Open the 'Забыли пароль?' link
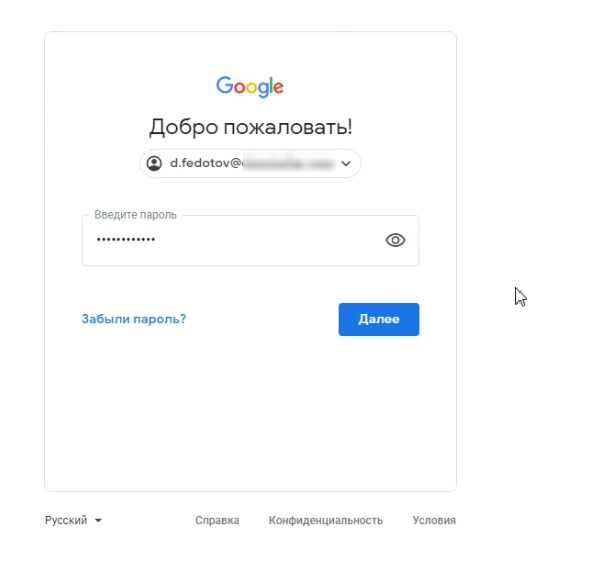 [x=133, y=319]
